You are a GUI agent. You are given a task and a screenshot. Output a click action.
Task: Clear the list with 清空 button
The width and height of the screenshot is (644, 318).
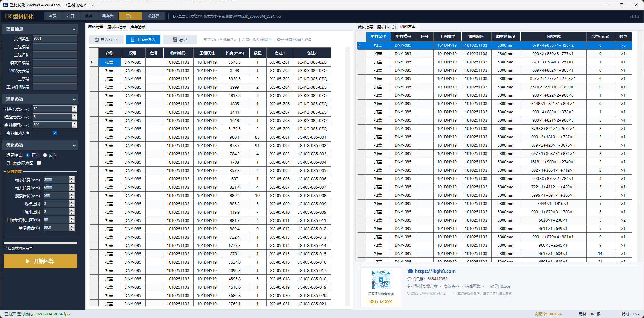(x=180, y=40)
